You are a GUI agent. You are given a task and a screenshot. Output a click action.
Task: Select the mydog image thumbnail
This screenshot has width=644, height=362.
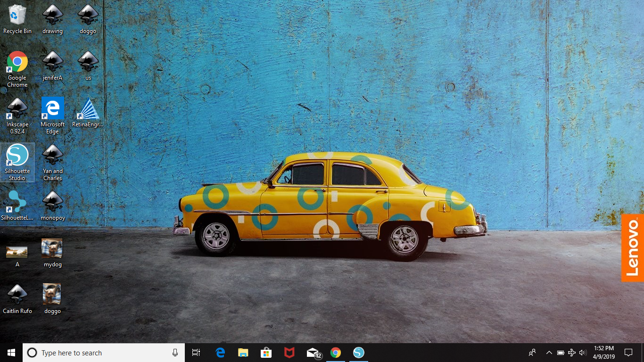(x=52, y=253)
